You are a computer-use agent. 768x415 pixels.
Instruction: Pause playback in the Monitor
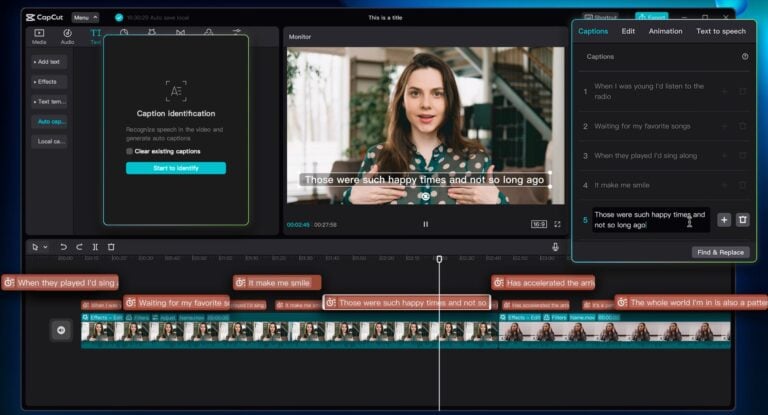click(x=425, y=224)
